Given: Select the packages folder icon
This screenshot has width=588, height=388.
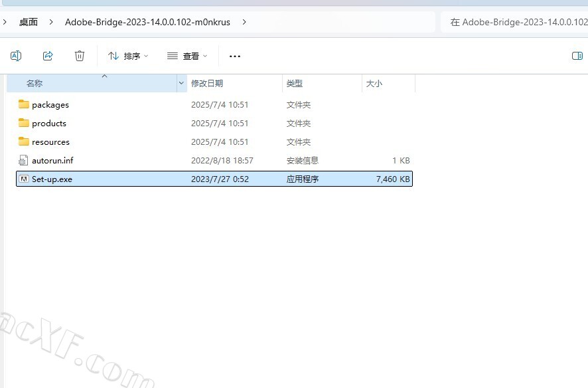Looking at the screenshot, I should point(24,104).
